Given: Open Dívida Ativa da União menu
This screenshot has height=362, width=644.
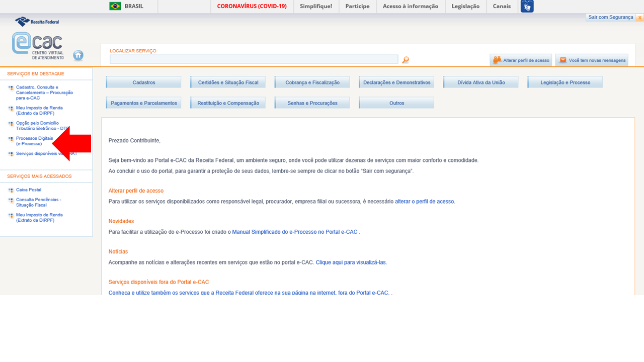Looking at the screenshot, I should [481, 82].
